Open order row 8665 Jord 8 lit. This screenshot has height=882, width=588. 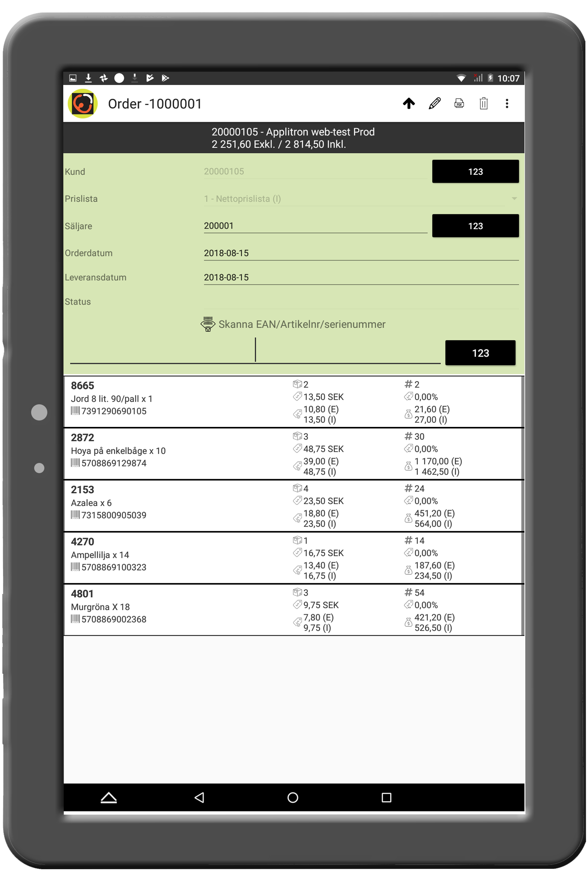[x=293, y=401]
